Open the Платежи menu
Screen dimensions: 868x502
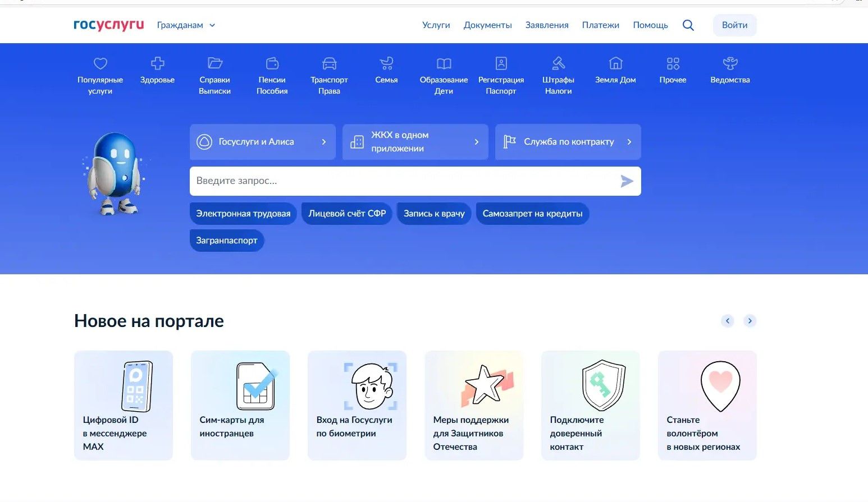point(601,25)
